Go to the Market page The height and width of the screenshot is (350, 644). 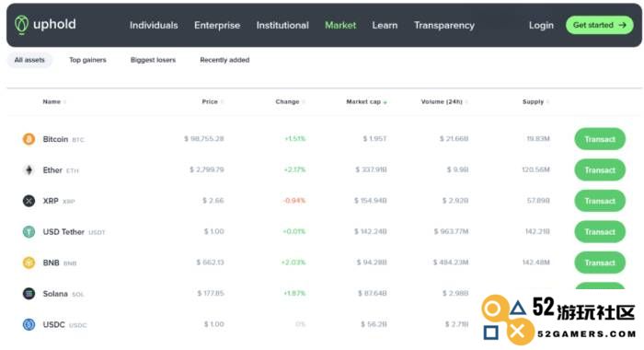point(340,25)
